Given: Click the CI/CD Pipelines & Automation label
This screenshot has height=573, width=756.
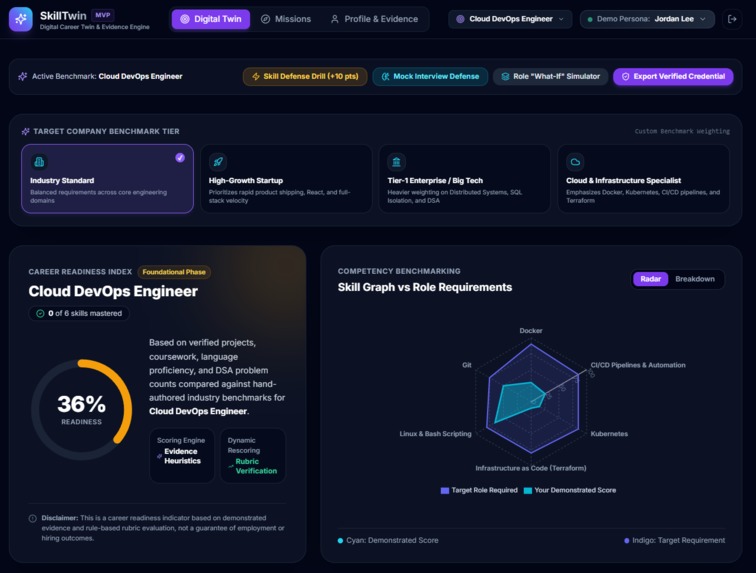Looking at the screenshot, I should coord(638,365).
